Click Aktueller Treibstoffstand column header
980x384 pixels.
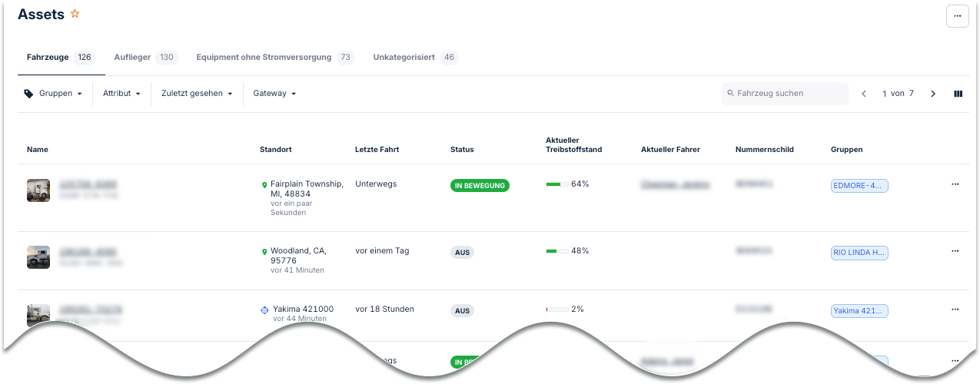pos(574,145)
